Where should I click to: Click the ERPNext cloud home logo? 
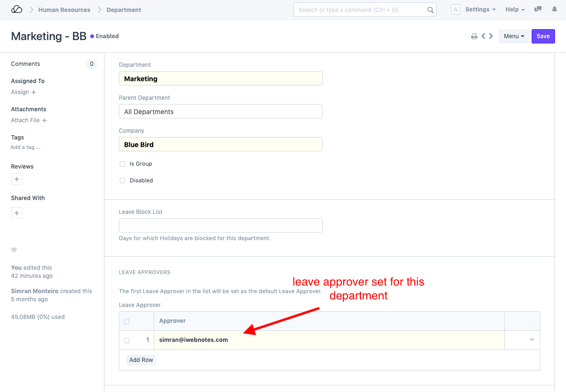[17, 10]
